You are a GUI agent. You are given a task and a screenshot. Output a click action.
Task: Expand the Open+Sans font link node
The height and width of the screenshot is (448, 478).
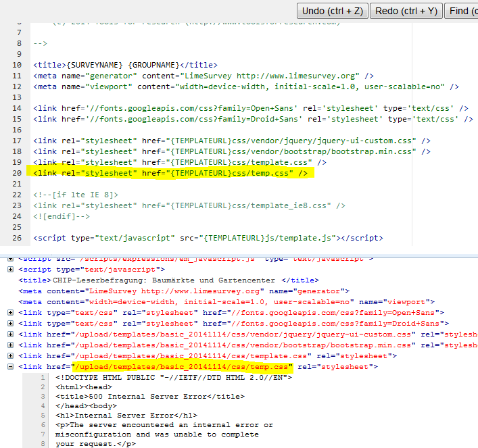click(11, 312)
